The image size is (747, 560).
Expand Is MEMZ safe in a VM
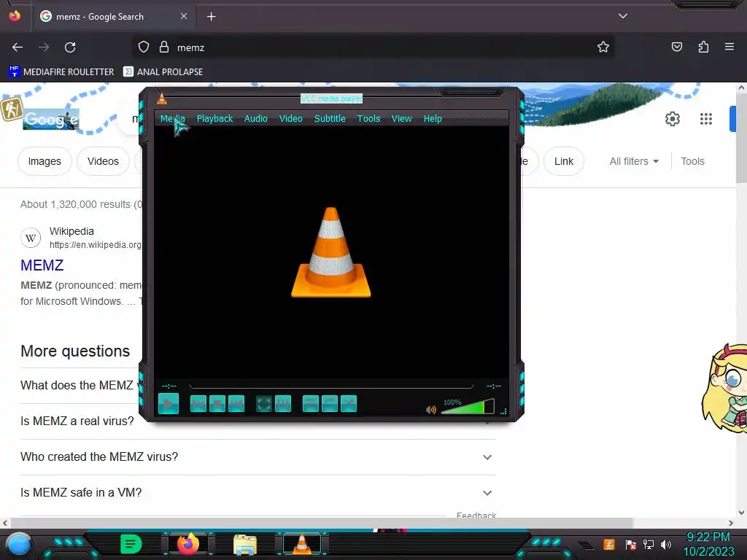click(x=258, y=492)
